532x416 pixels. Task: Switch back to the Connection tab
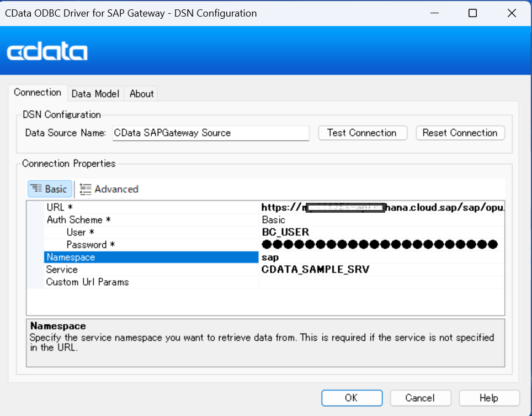tap(38, 92)
